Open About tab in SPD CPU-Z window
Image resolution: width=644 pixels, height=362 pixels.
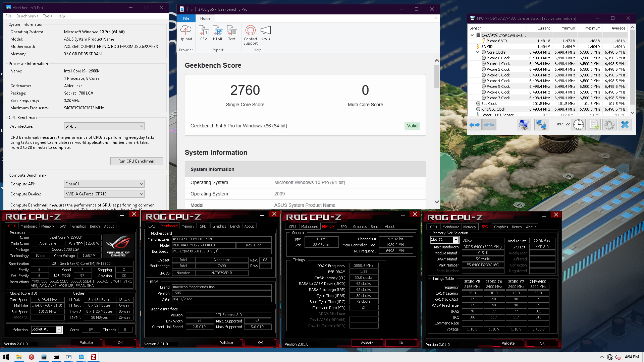pyautogui.click(x=531, y=227)
